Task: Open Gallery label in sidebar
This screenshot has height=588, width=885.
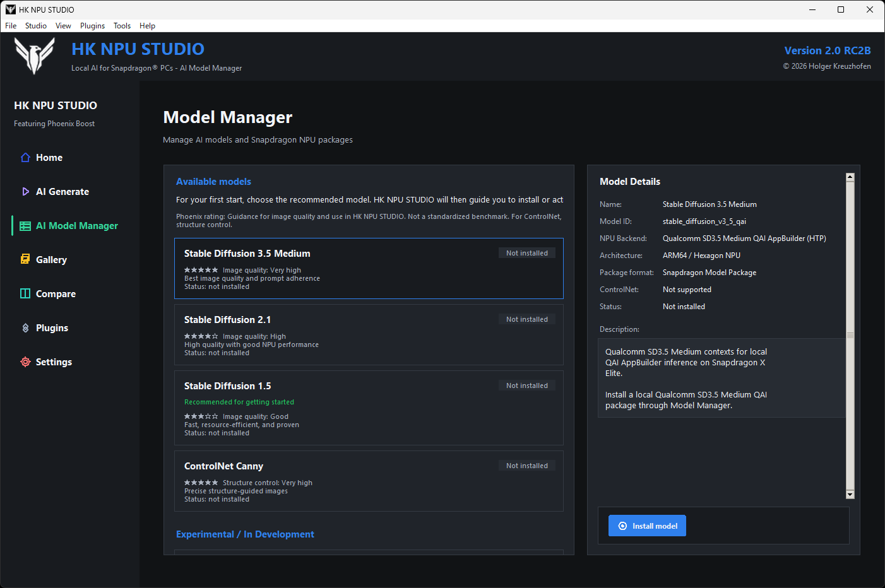Action: (51, 260)
